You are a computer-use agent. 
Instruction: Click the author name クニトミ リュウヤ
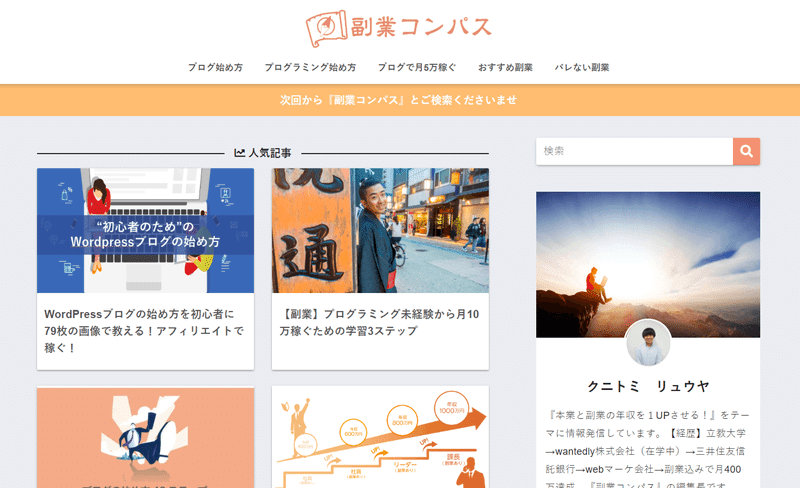[648, 386]
